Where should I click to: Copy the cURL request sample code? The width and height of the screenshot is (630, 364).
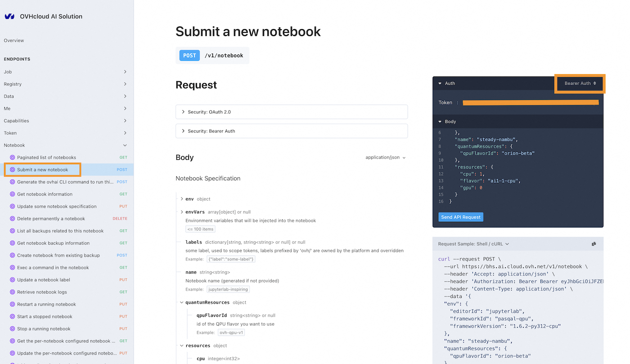point(594,243)
